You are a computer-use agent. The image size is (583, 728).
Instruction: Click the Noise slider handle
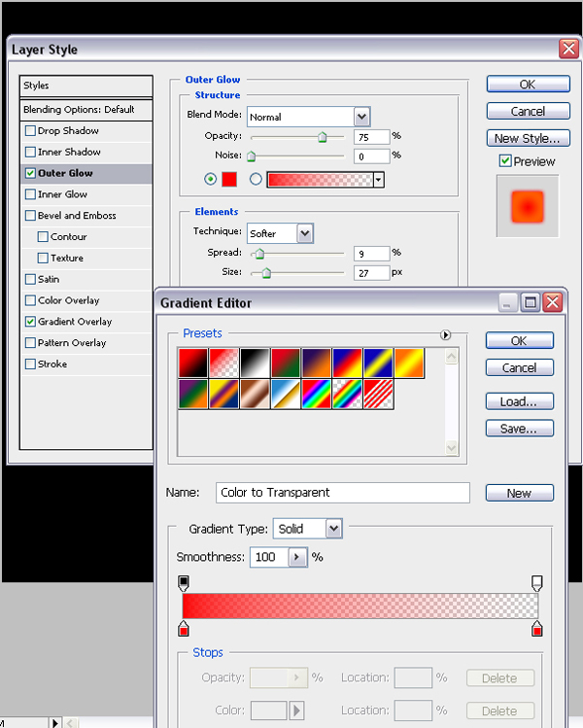(251, 156)
